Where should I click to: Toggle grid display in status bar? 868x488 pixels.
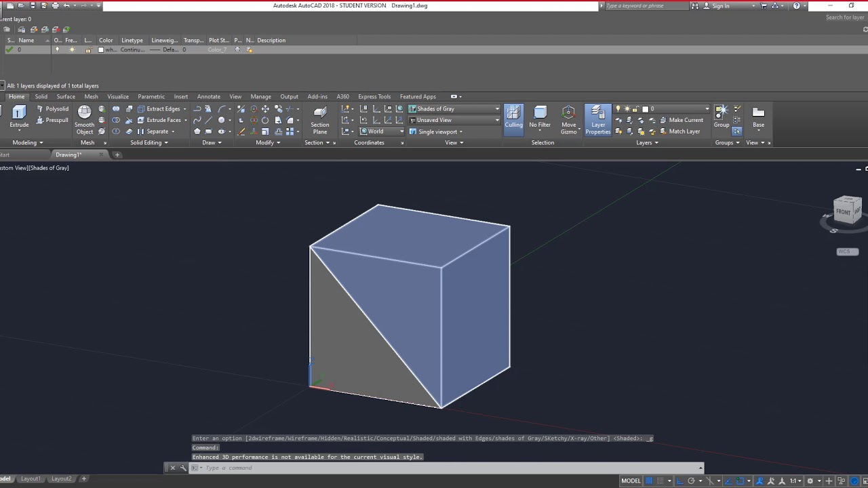[x=649, y=481]
